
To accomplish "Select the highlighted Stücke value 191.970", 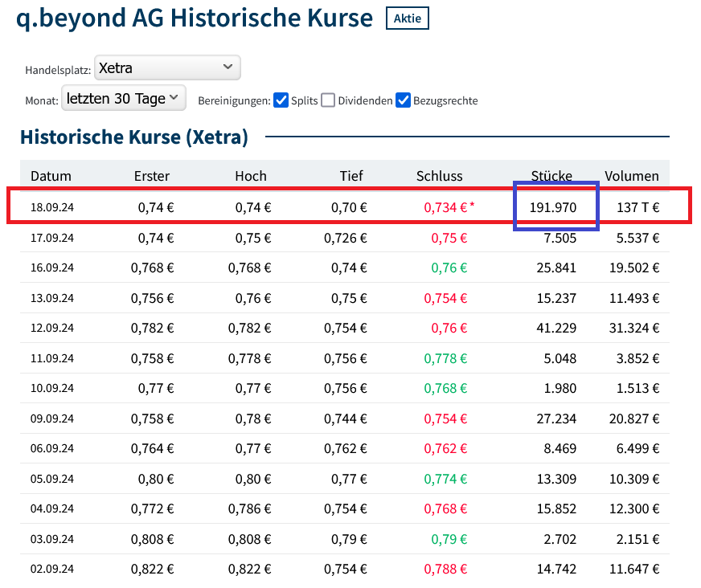I will 555,206.
